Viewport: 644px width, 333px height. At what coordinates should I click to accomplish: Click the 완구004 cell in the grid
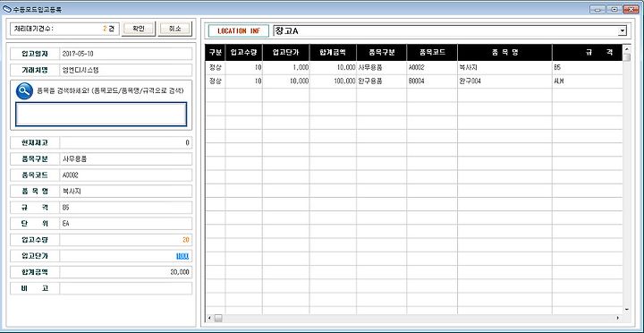(504, 81)
